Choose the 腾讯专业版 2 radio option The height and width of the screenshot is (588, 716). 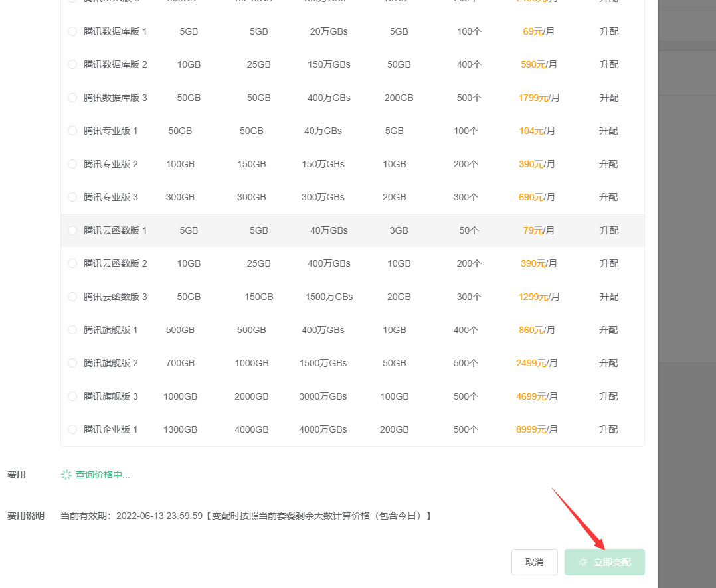[72, 164]
